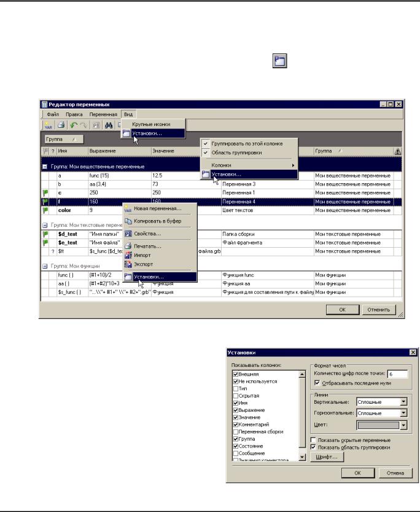Click OK in the Установки dialog
420x512 pixels.
pyautogui.click(x=358, y=473)
